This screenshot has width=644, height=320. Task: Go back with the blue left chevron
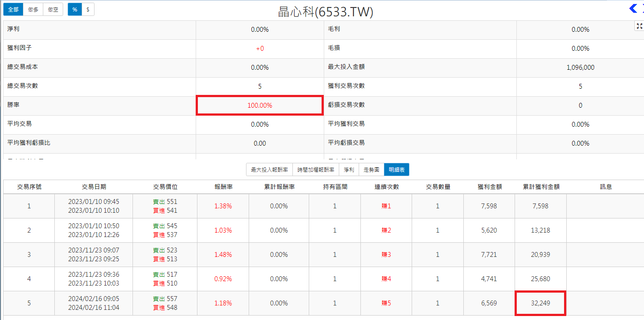633,8
